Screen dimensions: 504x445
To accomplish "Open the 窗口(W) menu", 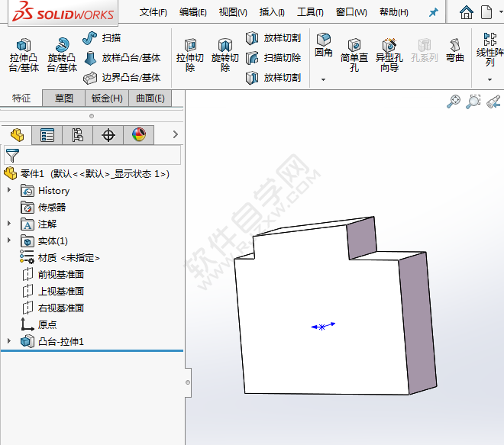I will point(351,12).
